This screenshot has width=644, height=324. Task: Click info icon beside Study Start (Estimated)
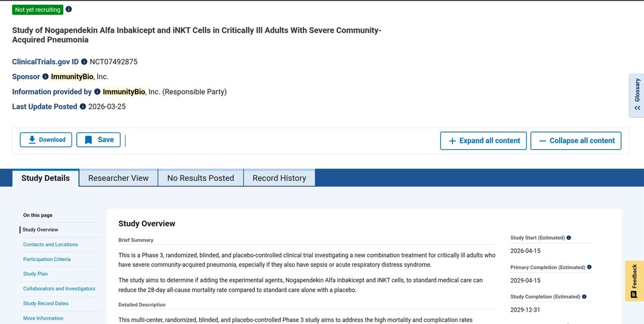coord(569,238)
